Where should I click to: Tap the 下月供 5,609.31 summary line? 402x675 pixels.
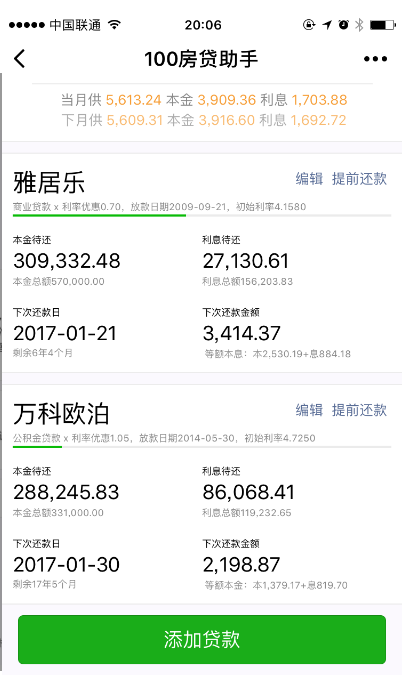coord(204,120)
